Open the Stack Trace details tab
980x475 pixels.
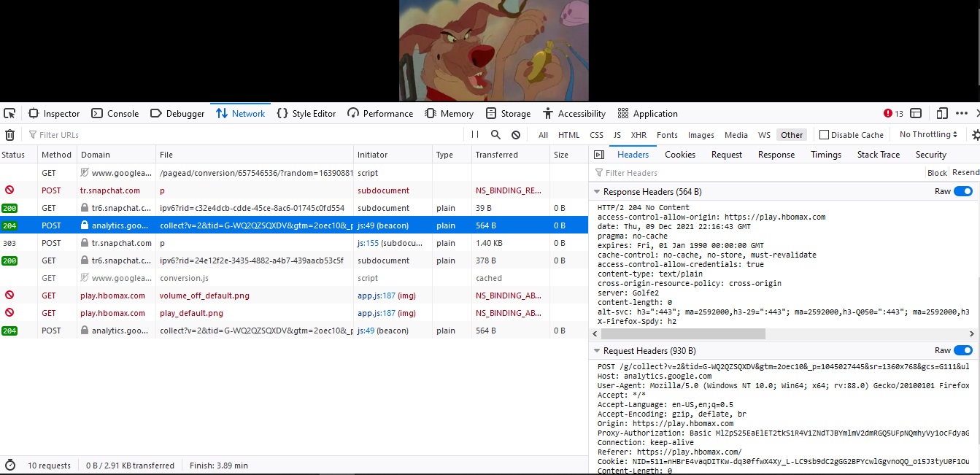[x=879, y=155]
